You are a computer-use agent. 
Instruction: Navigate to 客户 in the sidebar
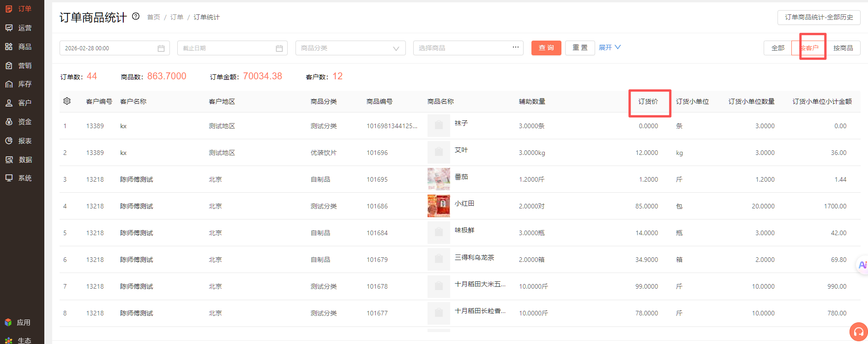tap(18, 103)
